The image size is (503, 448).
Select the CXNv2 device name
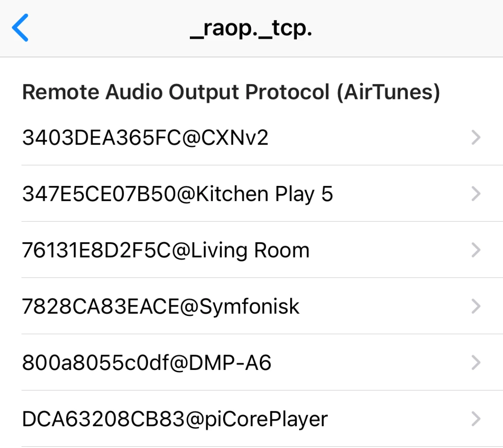(x=235, y=138)
